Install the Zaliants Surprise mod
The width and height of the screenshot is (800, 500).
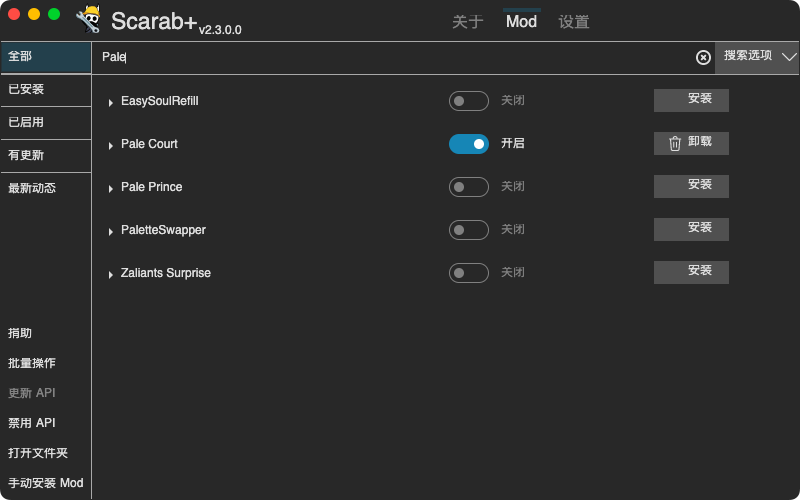tap(691, 272)
